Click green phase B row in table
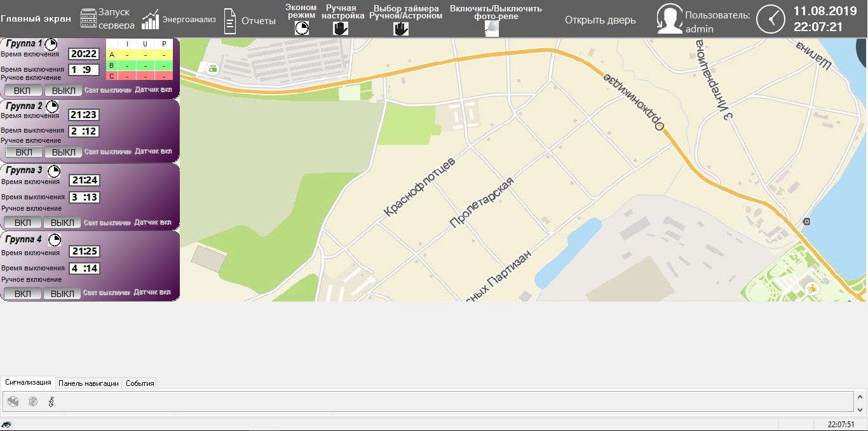Image resolution: width=868 pixels, height=431 pixels. [x=139, y=65]
